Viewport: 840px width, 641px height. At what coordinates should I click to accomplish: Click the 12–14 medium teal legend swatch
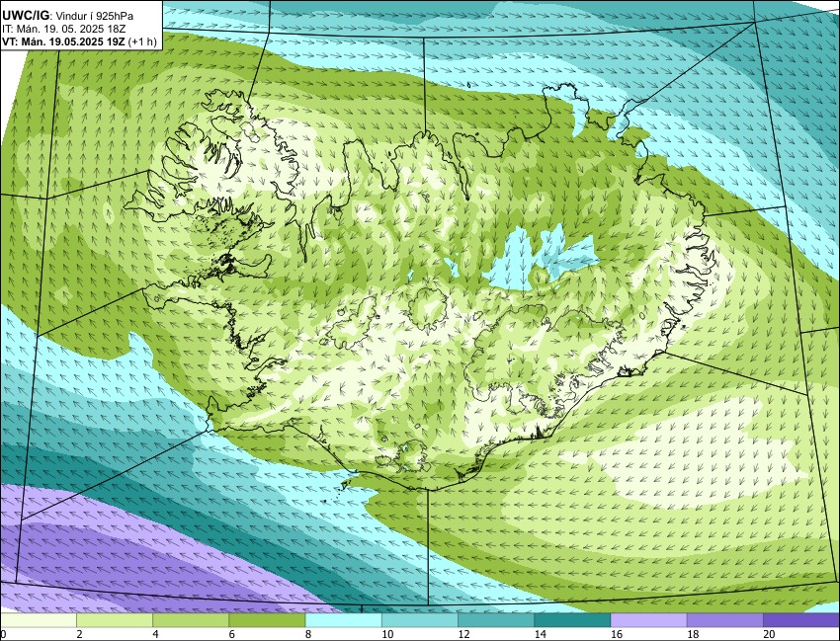click(496, 620)
